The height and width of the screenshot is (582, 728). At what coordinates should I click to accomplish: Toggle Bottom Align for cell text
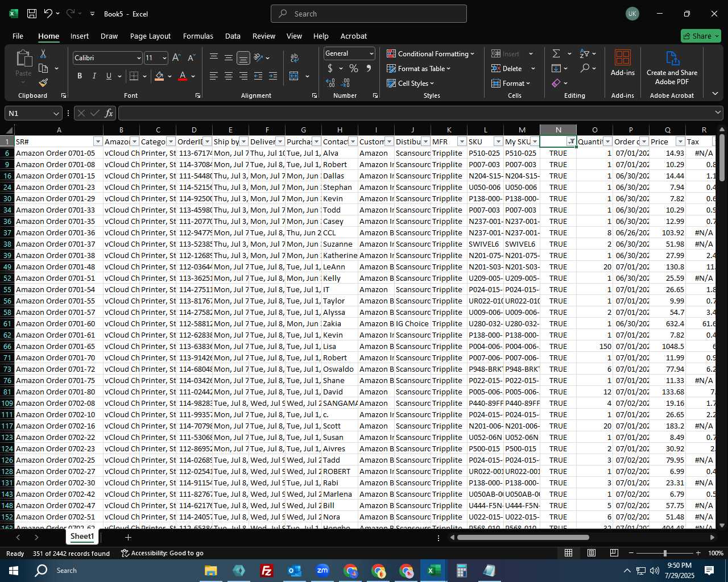(243, 58)
